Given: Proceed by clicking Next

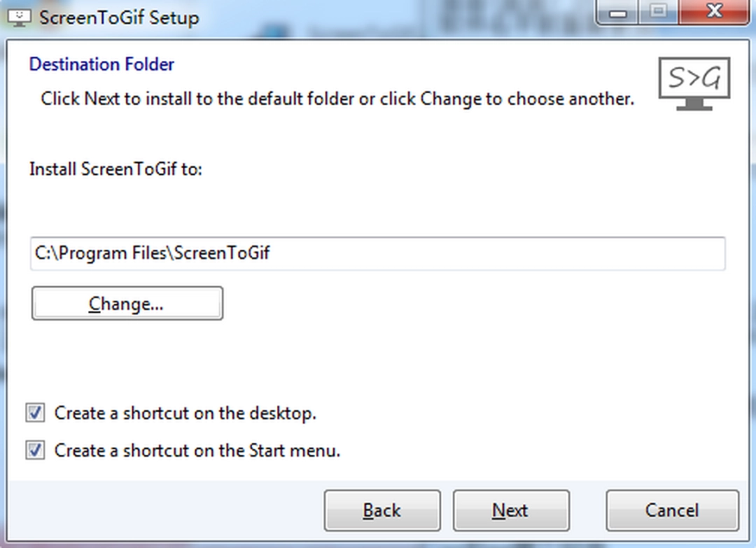Looking at the screenshot, I should (x=511, y=510).
